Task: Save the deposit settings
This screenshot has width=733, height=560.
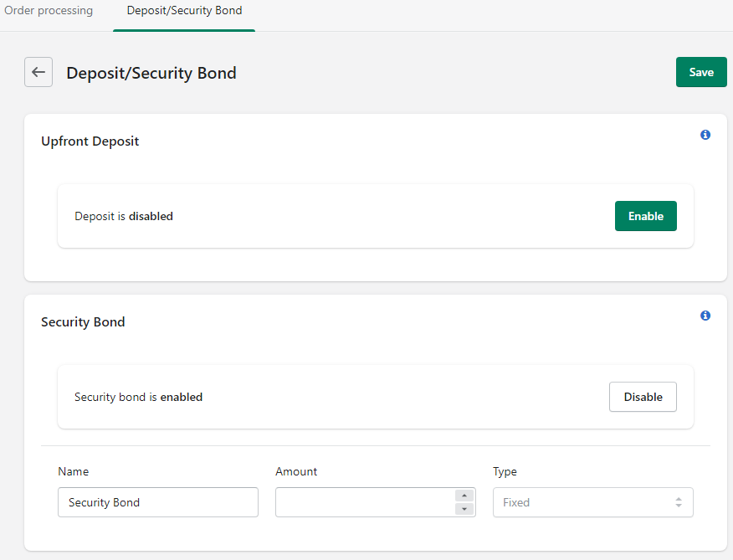Action: click(701, 72)
